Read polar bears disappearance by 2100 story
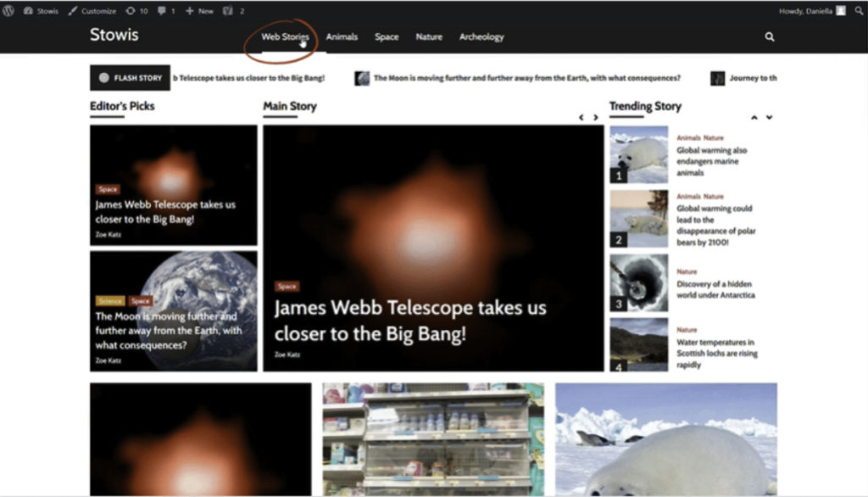 click(715, 226)
